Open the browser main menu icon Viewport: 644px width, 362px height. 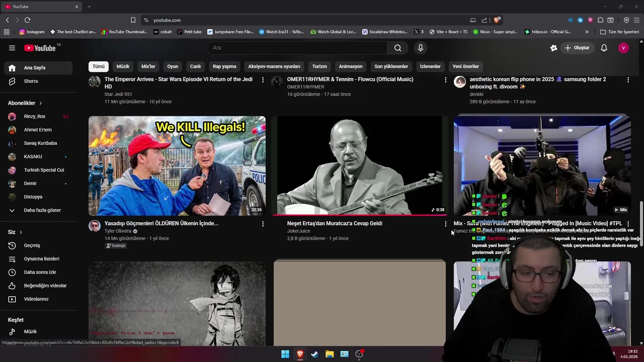point(637,20)
